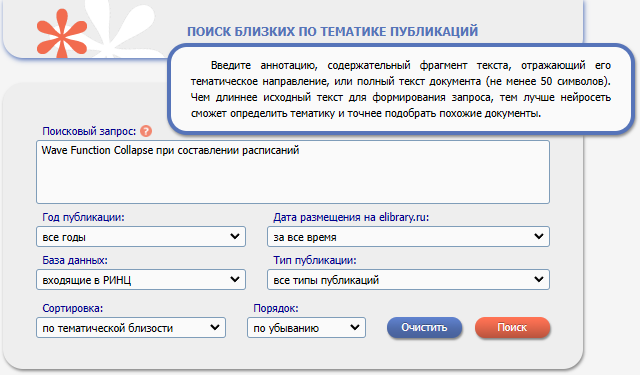This screenshot has width=640, height=375.
Task: Click the blue Очистить button
Action: pos(424,327)
